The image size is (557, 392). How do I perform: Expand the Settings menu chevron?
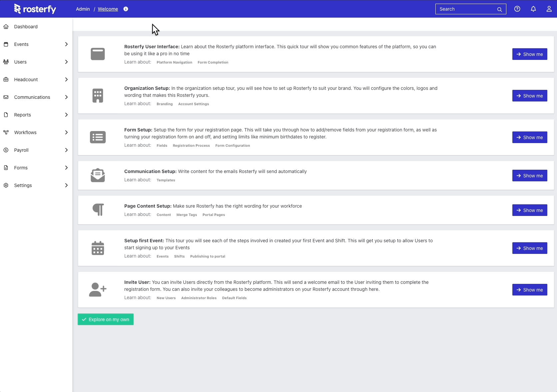point(66,185)
